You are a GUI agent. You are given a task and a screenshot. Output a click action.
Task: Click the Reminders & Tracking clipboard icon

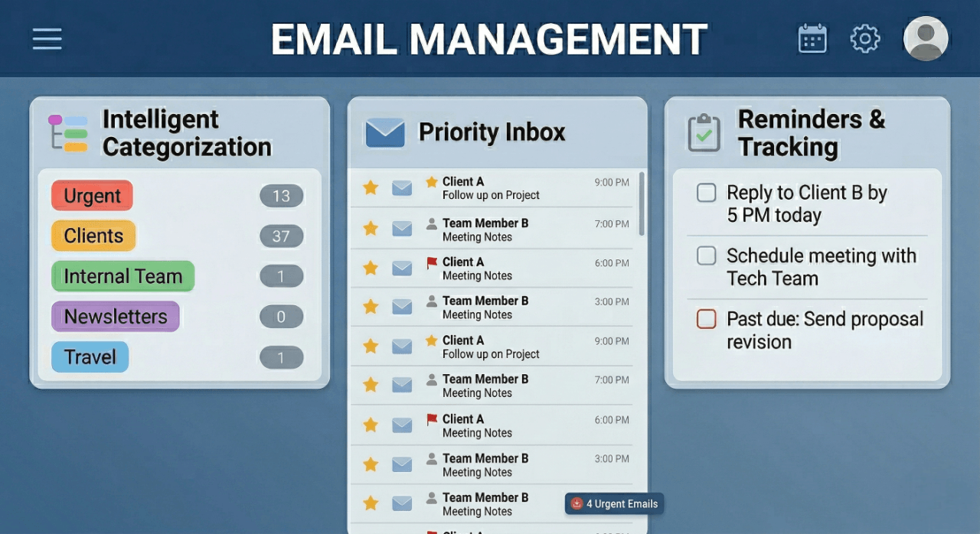tap(704, 133)
